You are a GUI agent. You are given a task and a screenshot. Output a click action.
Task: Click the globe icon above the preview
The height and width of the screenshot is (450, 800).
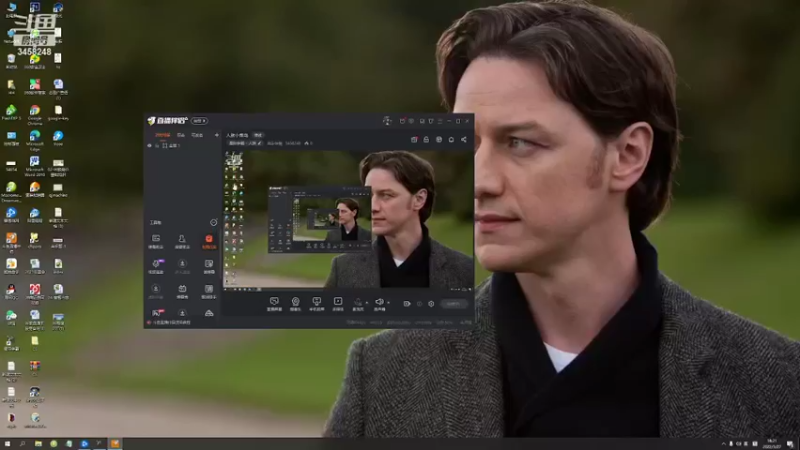pos(439,139)
